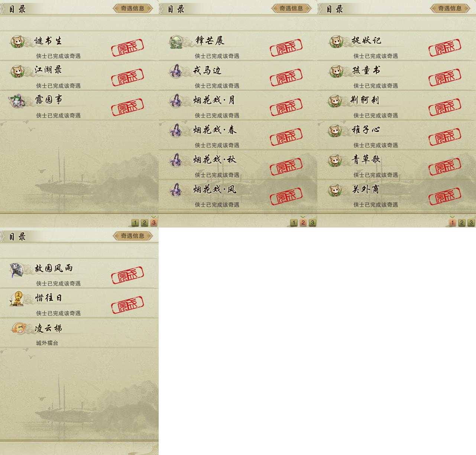Select the 青草歌 adventure entry
476x455 pixels.
click(x=396, y=165)
